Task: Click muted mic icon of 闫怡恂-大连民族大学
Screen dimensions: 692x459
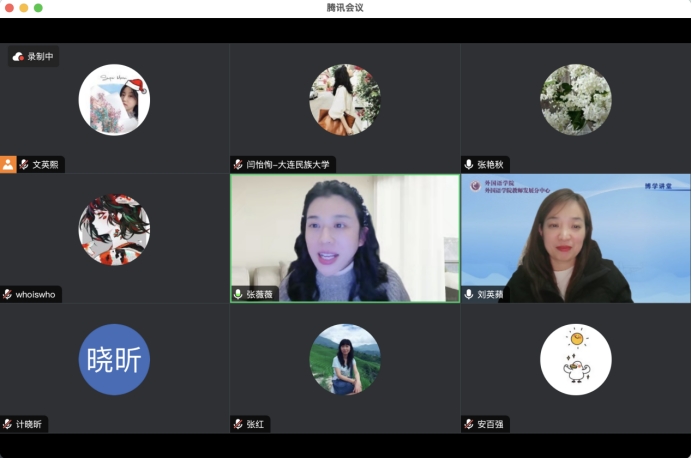Action: coord(238,164)
